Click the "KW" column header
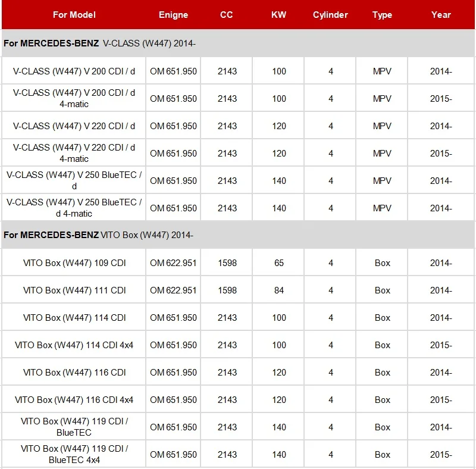 (278, 14)
